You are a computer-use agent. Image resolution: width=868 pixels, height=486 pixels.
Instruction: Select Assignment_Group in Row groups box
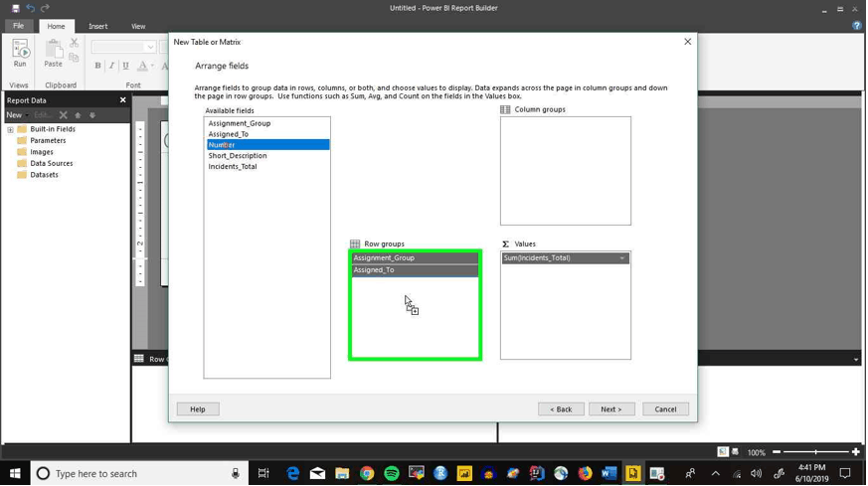[415, 258]
